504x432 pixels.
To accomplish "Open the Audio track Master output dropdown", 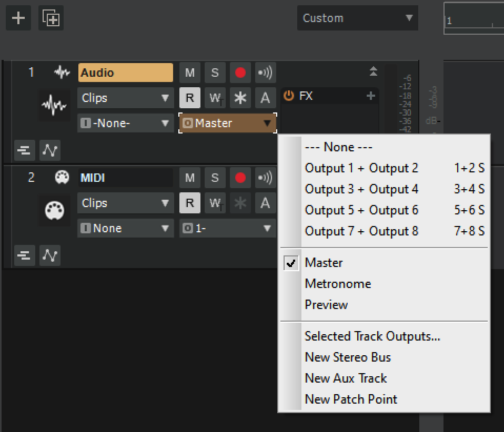I will click(228, 123).
